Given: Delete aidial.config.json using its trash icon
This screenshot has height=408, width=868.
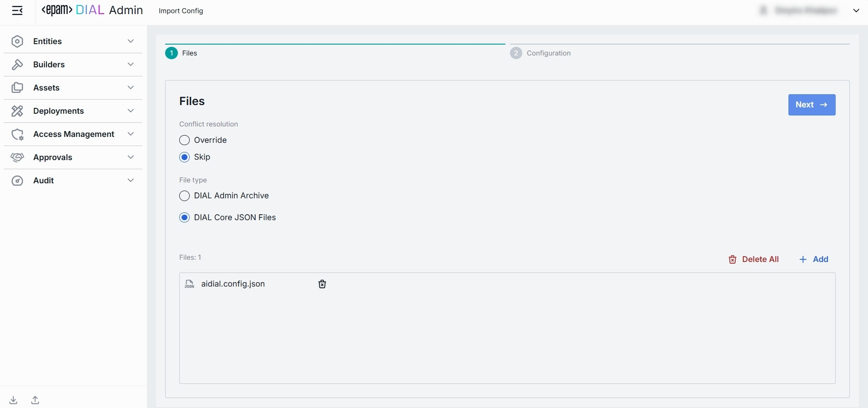Looking at the screenshot, I should coord(322,284).
